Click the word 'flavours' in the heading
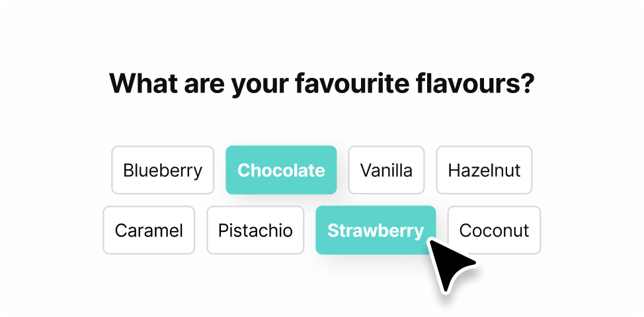The width and height of the screenshot is (644, 317). click(x=466, y=85)
